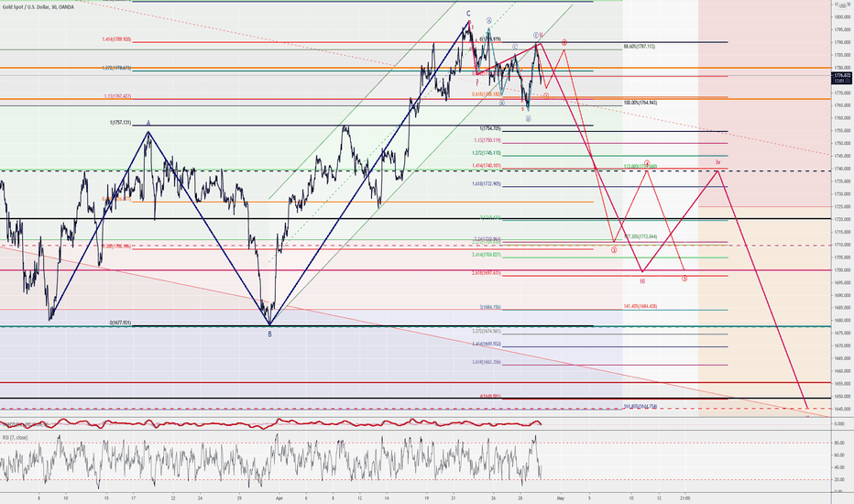
Task: Click the 2.618(1697.631) extension label
Action: [x=487, y=272]
